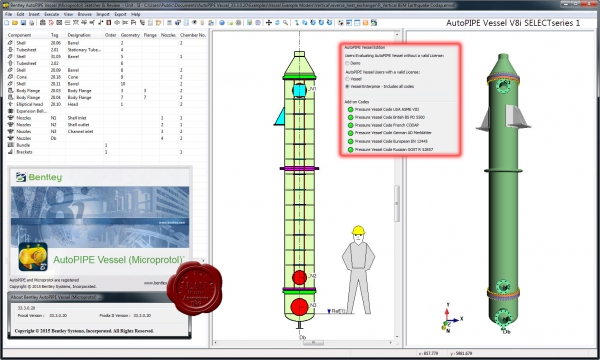
Task: Click the Zoom magnifier toolbar icon
Action: point(285,23)
